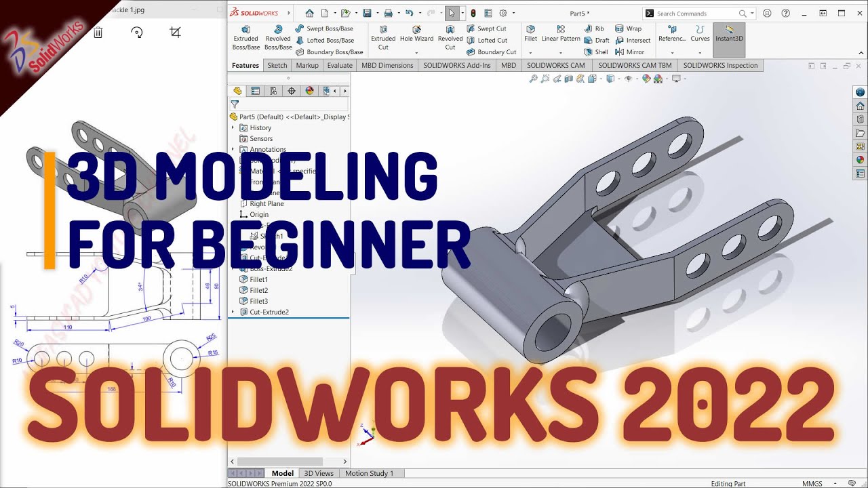Select the Rib feature tool
Viewport: 868px width, 488px height.
click(x=594, y=28)
